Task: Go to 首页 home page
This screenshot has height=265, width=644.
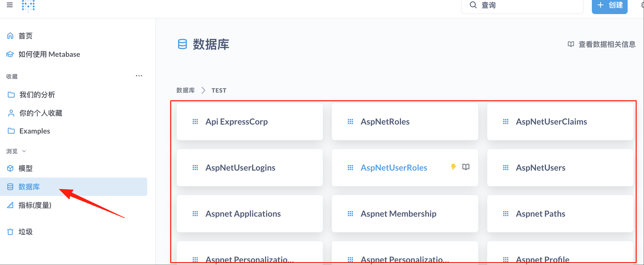Action: point(25,36)
